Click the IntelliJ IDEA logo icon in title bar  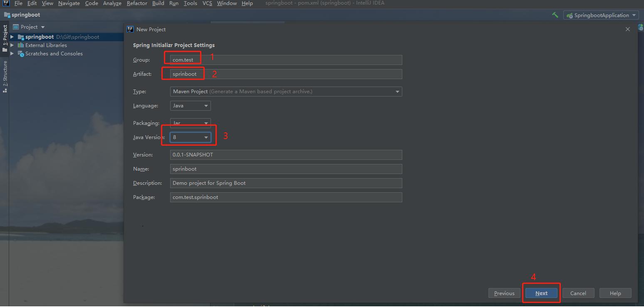[x=6, y=3]
